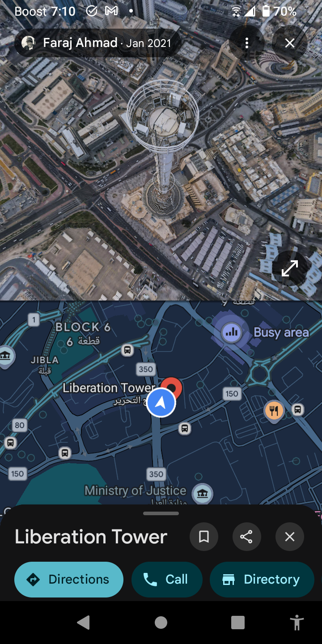Expand the photo to fullscreen
Viewport: 322px width, 644px height.
pyautogui.click(x=290, y=268)
